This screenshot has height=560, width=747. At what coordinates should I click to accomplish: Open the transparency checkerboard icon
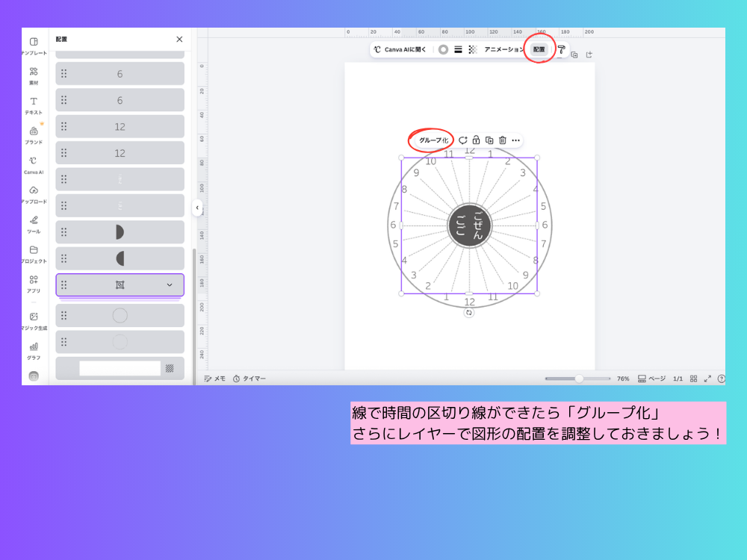(473, 49)
